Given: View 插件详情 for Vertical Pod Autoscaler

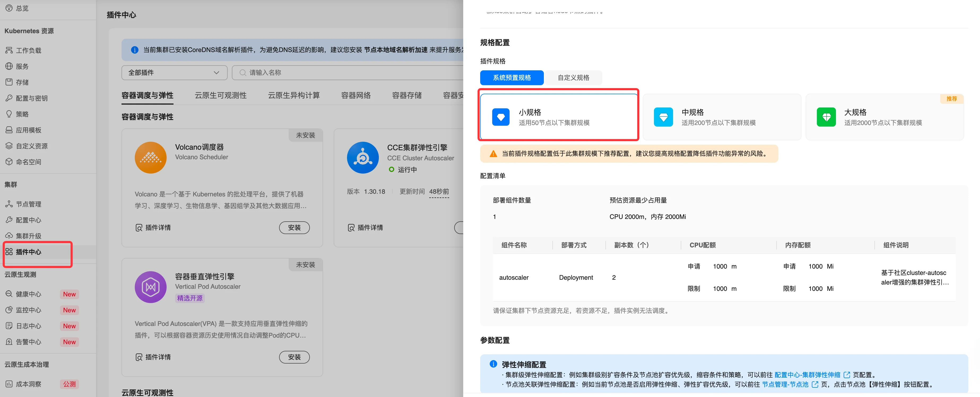Looking at the screenshot, I should (x=153, y=357).
